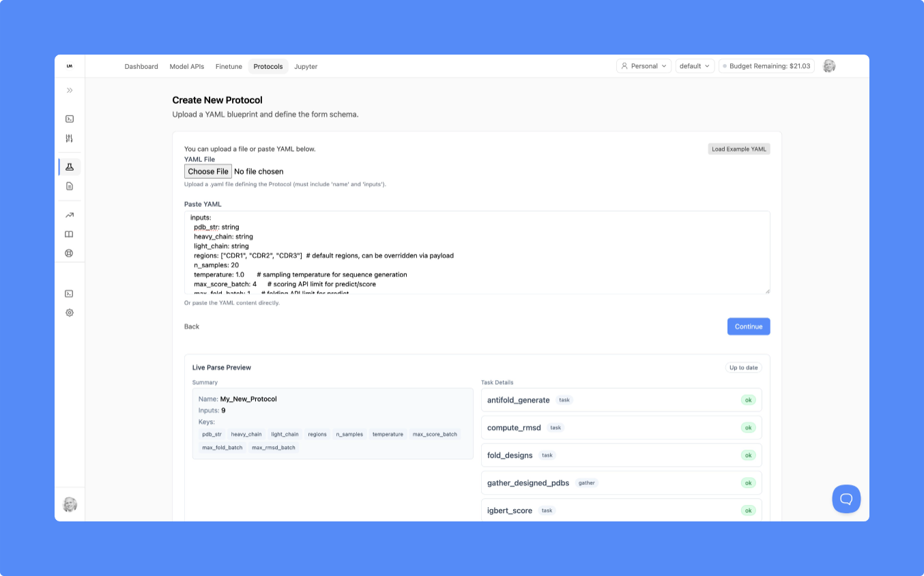The image size is (924, 576).
Task: Click the regions key chip
Action: point(317,434)
